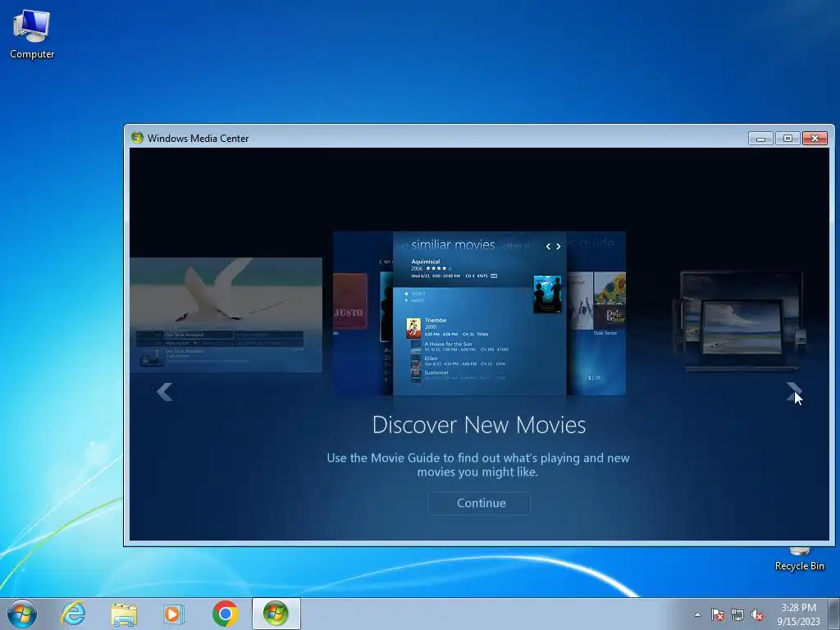This screenshot has width=840, height=630.
Task: Open the Windows Start menu
Action: (x=22, y=614)
